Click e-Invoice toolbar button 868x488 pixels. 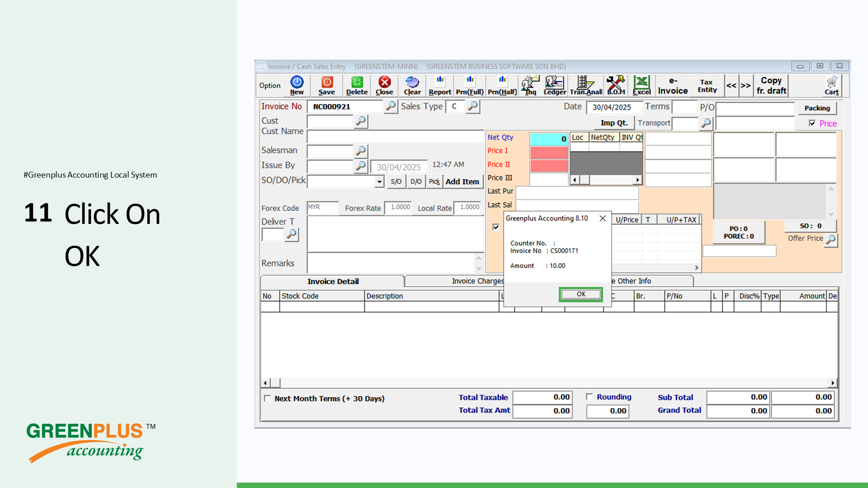(673, 85)
